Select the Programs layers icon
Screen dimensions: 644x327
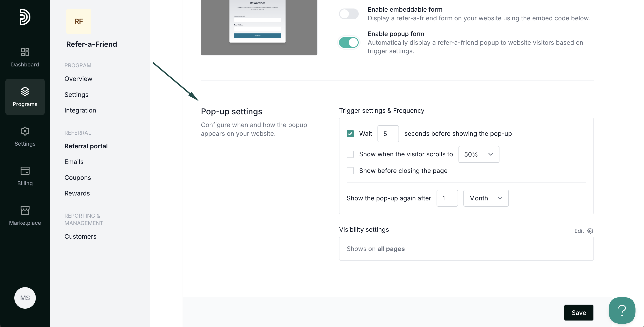(x=25, y=91)
